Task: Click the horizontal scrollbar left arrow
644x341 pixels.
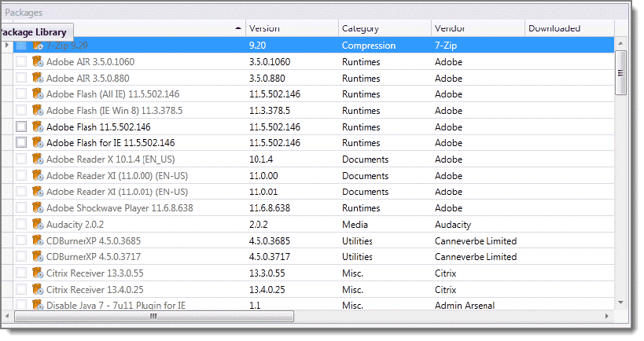Action: (x=7, y=317)
